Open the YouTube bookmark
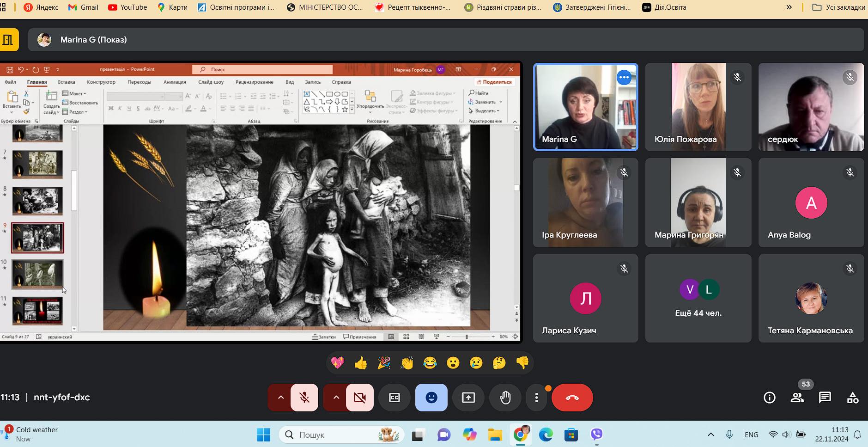Screen dimensions: 868x447 tap(127, 7)
